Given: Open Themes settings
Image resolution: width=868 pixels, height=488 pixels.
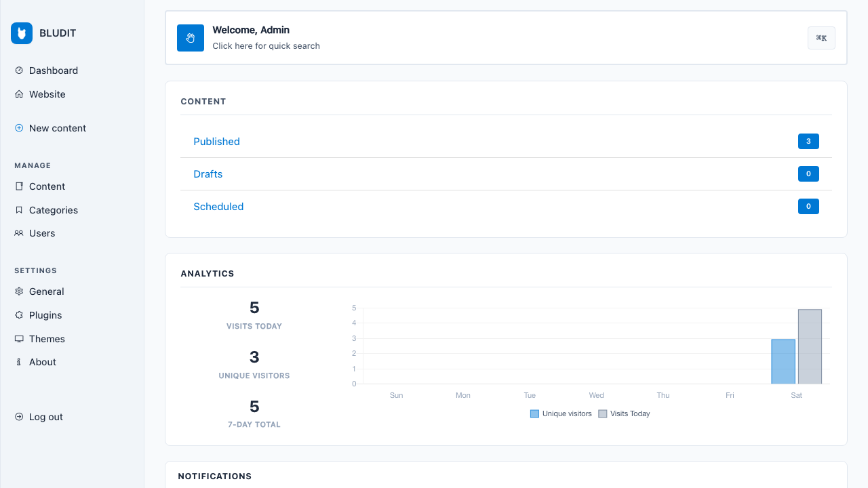Looking at the screenshot, I should tap(47, 339).
